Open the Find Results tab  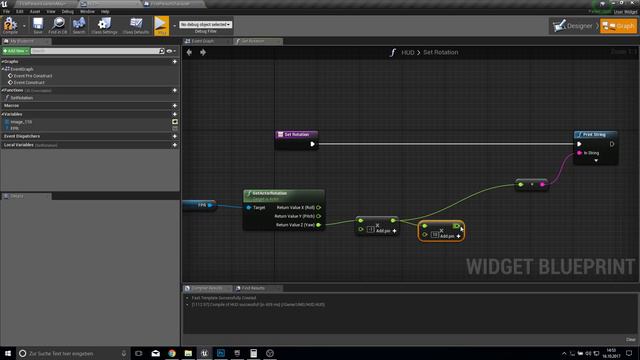[258, 288]
